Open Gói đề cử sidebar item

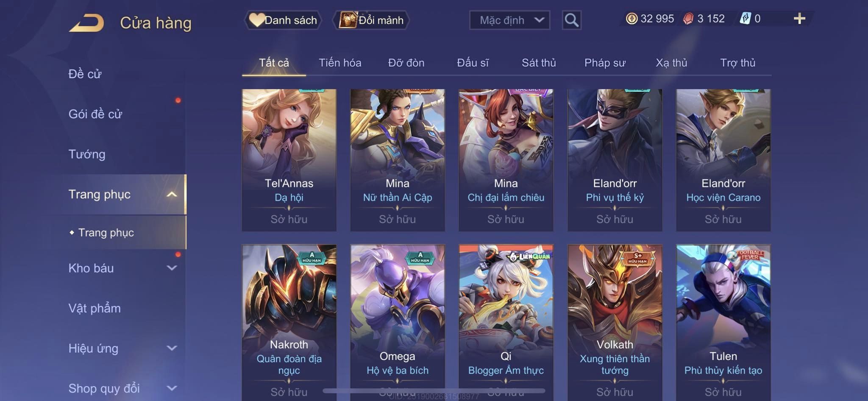click(x=95, y=114)
